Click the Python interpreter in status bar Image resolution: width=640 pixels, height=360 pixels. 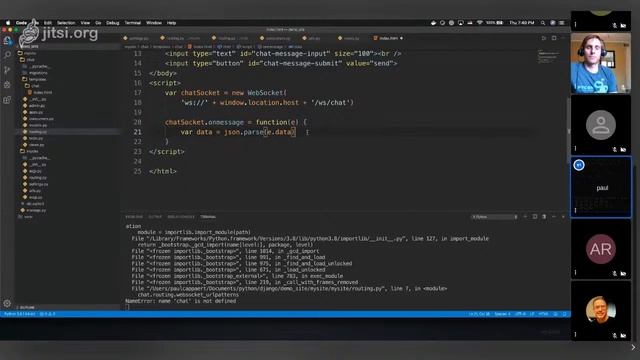tap(19, 314)
